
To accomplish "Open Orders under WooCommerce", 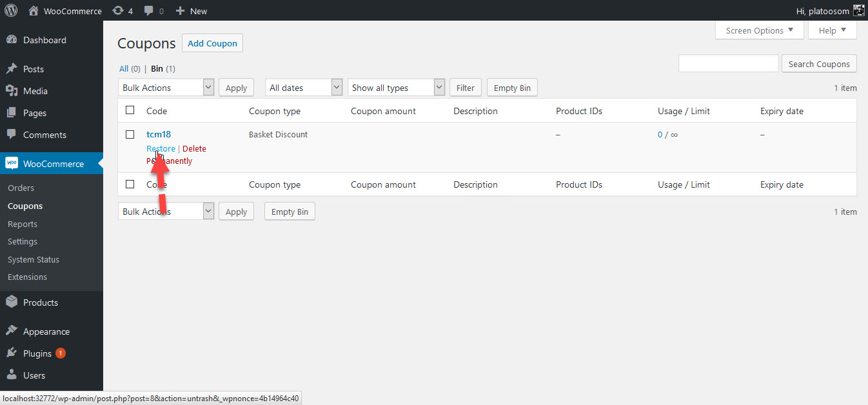I will click(x=21, y=188).
